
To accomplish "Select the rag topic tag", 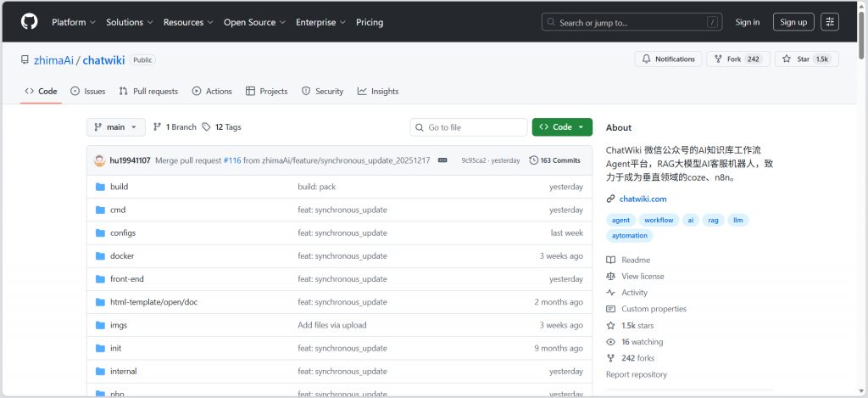I will point(713,220).
